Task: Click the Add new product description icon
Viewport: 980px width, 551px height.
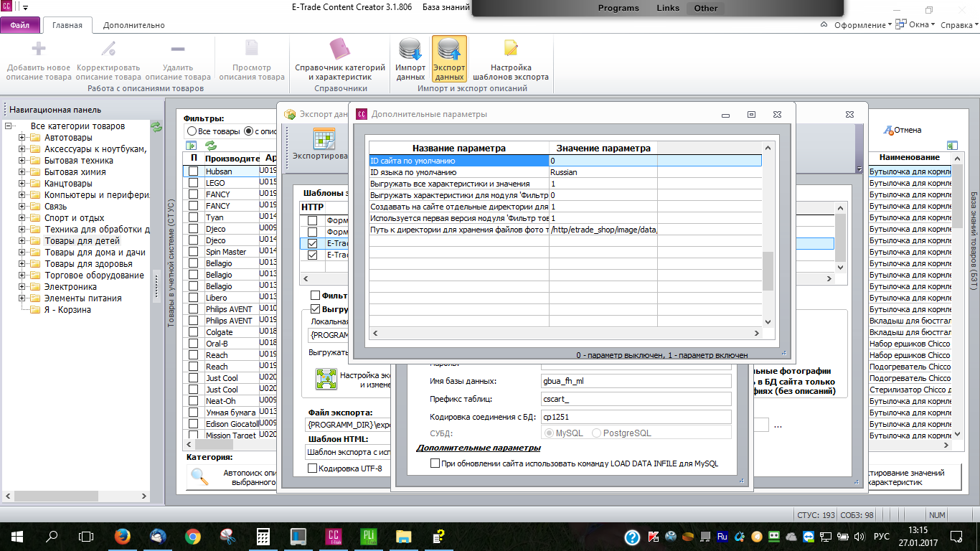Action: [39, 49]
